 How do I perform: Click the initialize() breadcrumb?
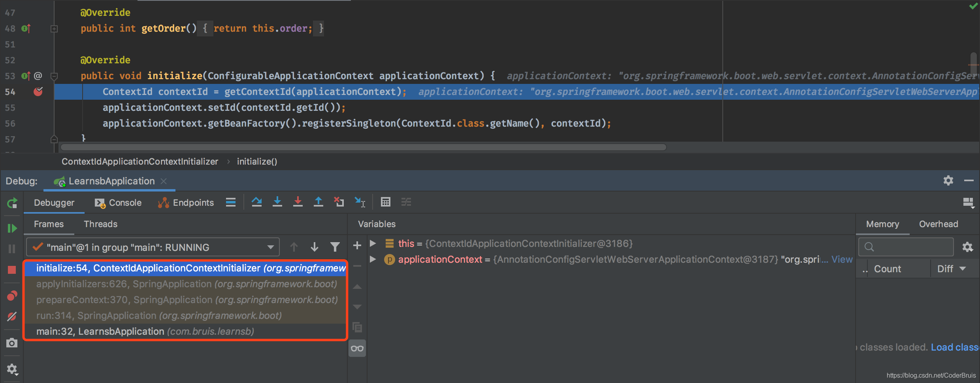(257, 161)
